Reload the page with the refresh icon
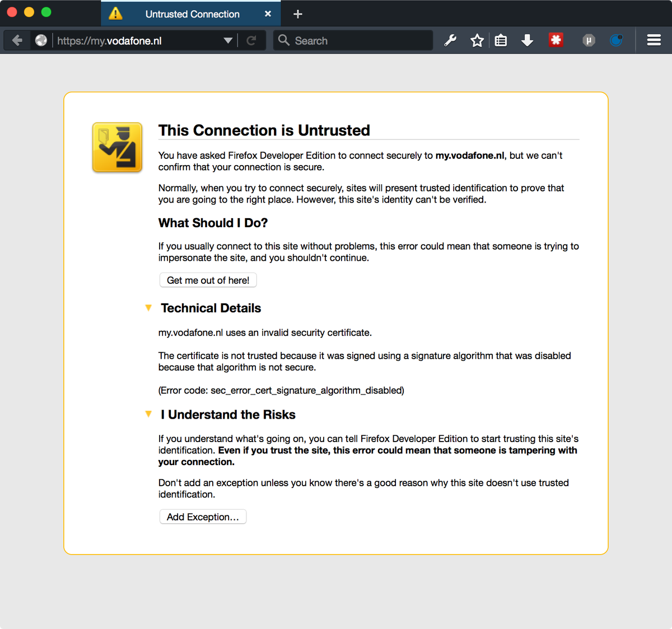The height and width of the screenshot is (629, 672). pyautogui.click(x=251, y=40)
